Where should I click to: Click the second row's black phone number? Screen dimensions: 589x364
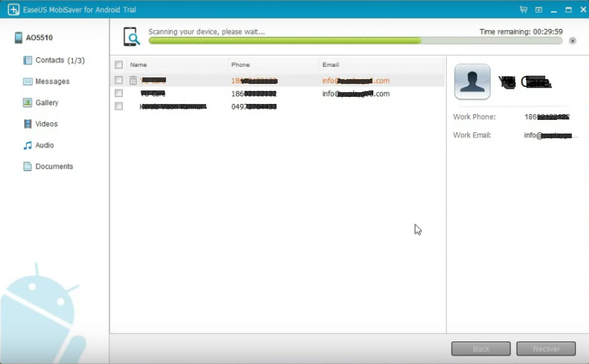(254, 94)
